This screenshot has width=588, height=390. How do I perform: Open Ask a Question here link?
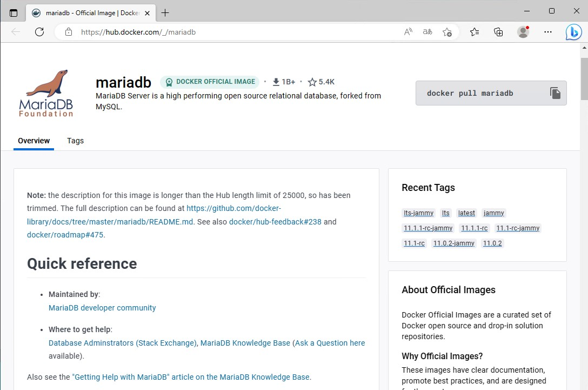[330, 343]
